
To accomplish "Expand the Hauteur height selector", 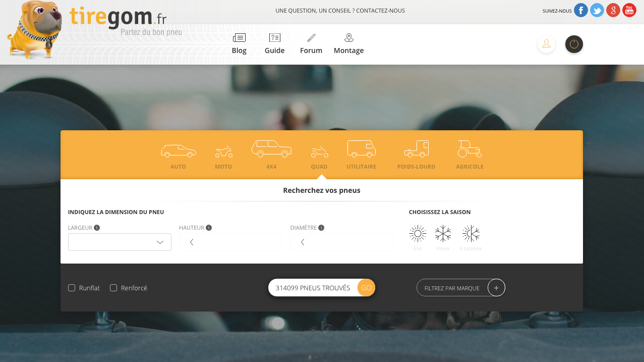I will click(230, 242).
